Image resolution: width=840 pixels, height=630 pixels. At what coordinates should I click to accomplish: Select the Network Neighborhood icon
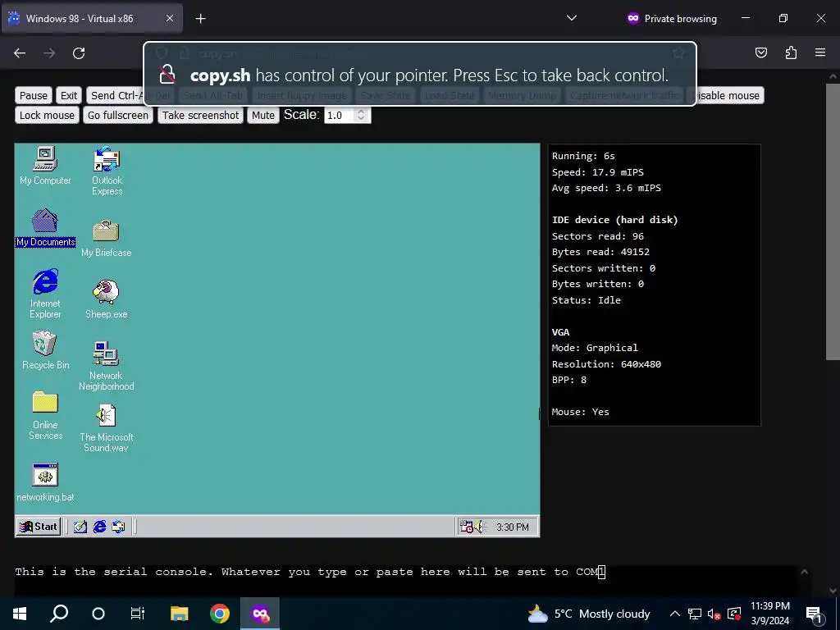click(x=106, y=365)
